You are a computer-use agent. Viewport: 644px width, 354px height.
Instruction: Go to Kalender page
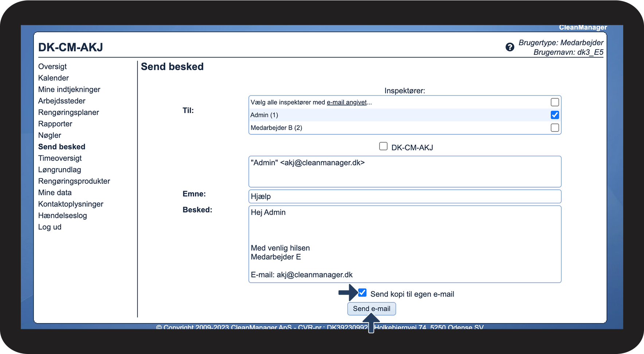pyautogui.click(x=54, y=78)
